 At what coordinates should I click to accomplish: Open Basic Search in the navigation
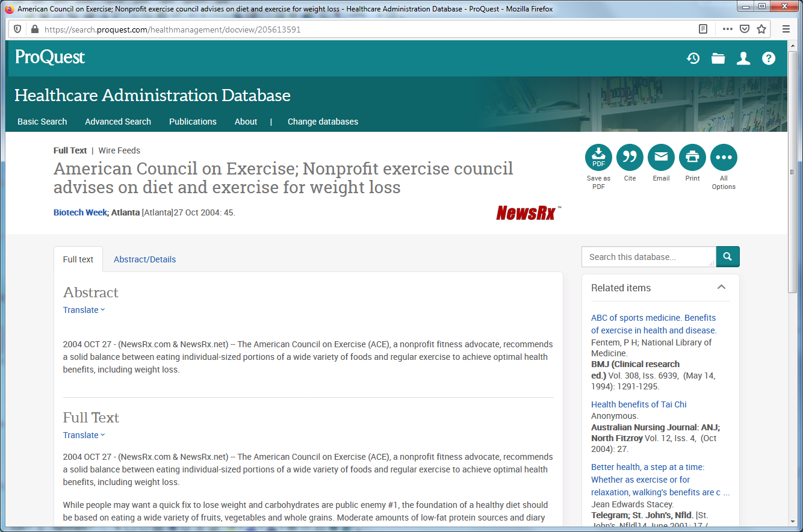click(x=42, y=122)
